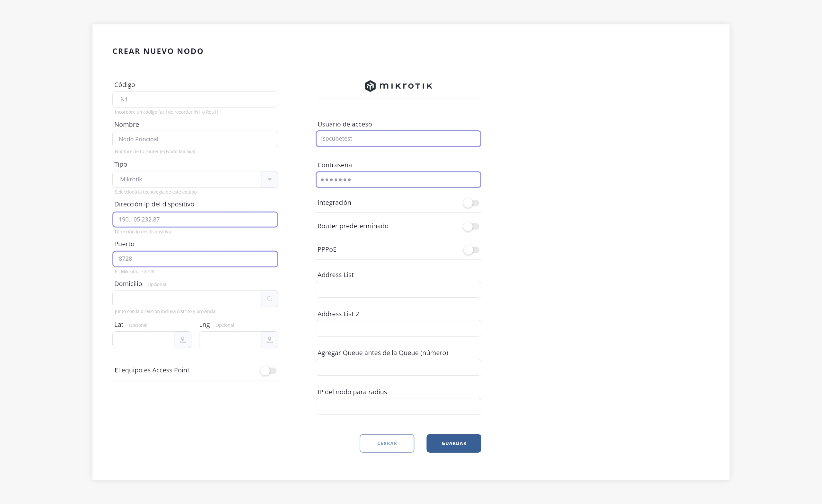Toggle El equipo es Access Point

268,370
